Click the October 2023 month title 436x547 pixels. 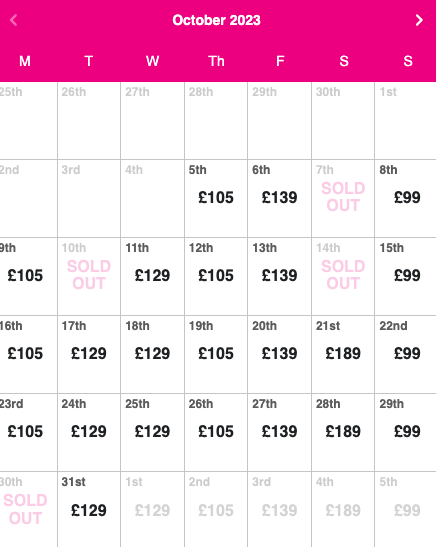(216, 20)
